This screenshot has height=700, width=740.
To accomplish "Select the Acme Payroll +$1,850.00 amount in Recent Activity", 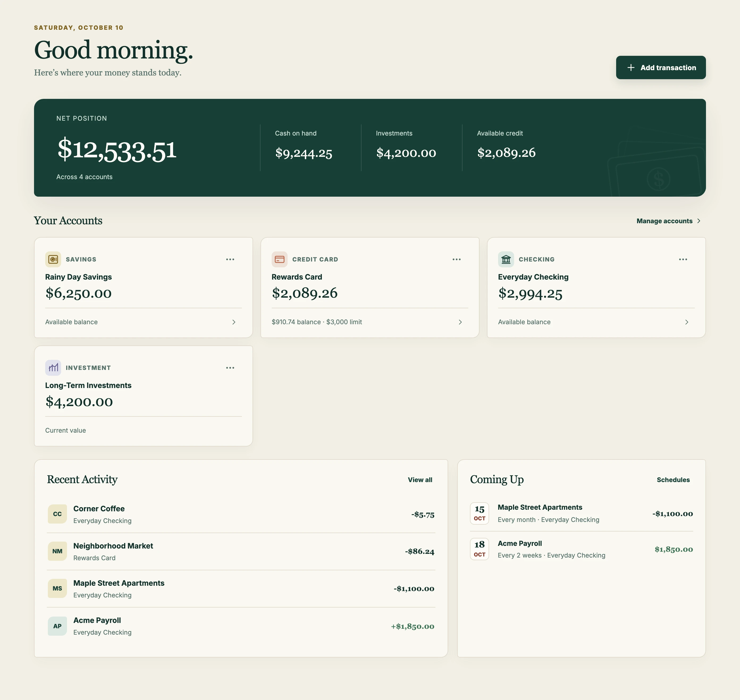I will (413, 626).
